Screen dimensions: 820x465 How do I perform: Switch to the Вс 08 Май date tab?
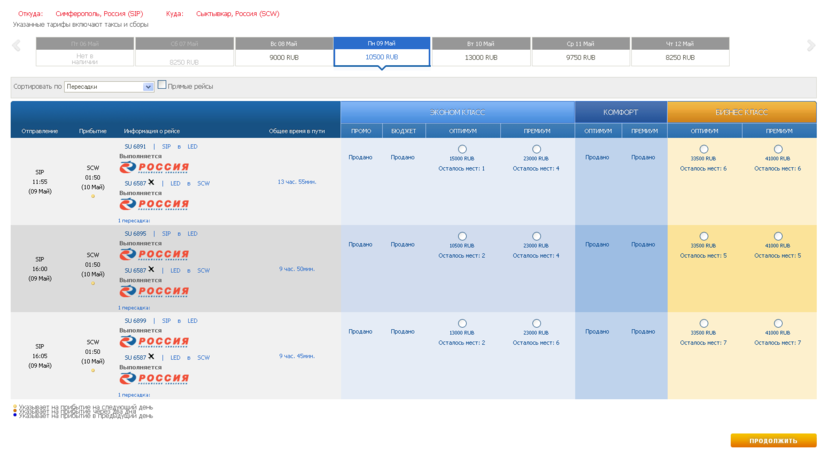click(283, 52)
